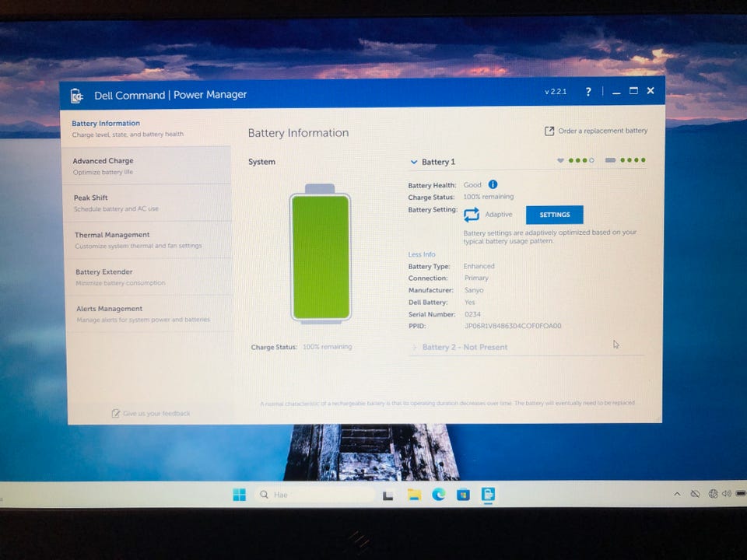Click the battery tray icon
The height and width of the screenshot is (560, 747).
[741, 494]
